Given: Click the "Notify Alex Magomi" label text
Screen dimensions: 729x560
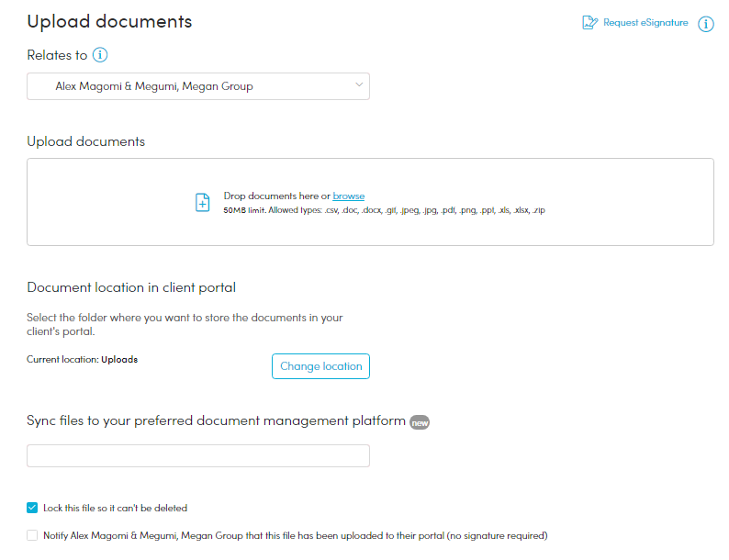Looking at the screenshot, I should click(x=294, y=535).
